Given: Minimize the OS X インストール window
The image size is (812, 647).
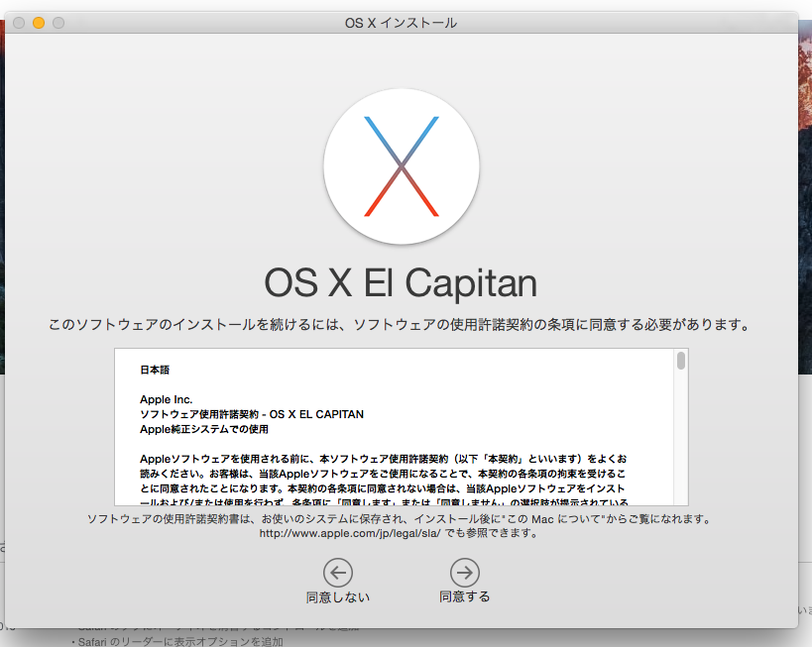Looking at the screenshot, I should pyautogui.click(x=39, y=23).
